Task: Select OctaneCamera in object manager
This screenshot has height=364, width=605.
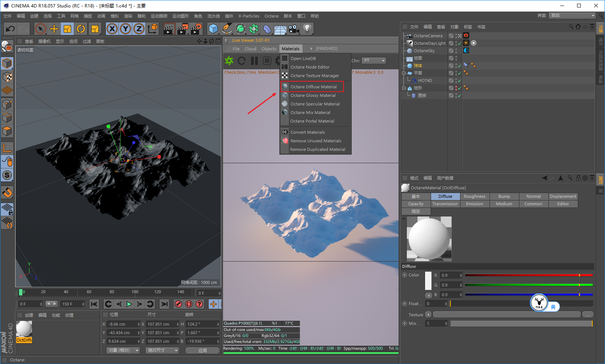Action: coord(428,36)
